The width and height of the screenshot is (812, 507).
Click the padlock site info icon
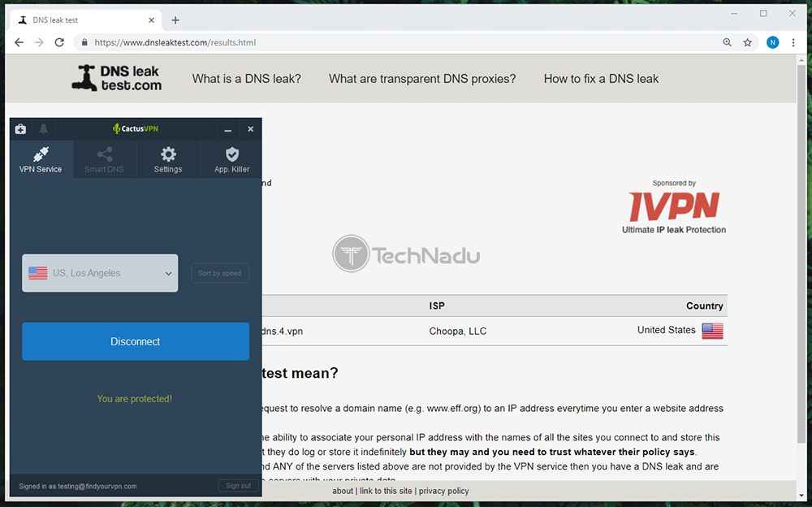84,42
